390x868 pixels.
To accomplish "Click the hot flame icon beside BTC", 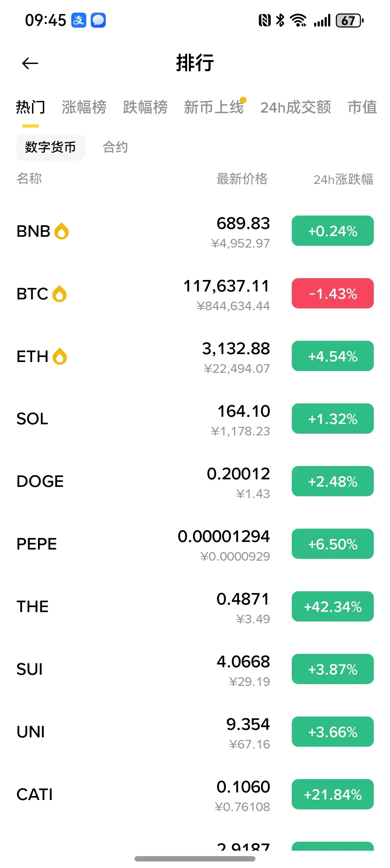I will (59, 294).
